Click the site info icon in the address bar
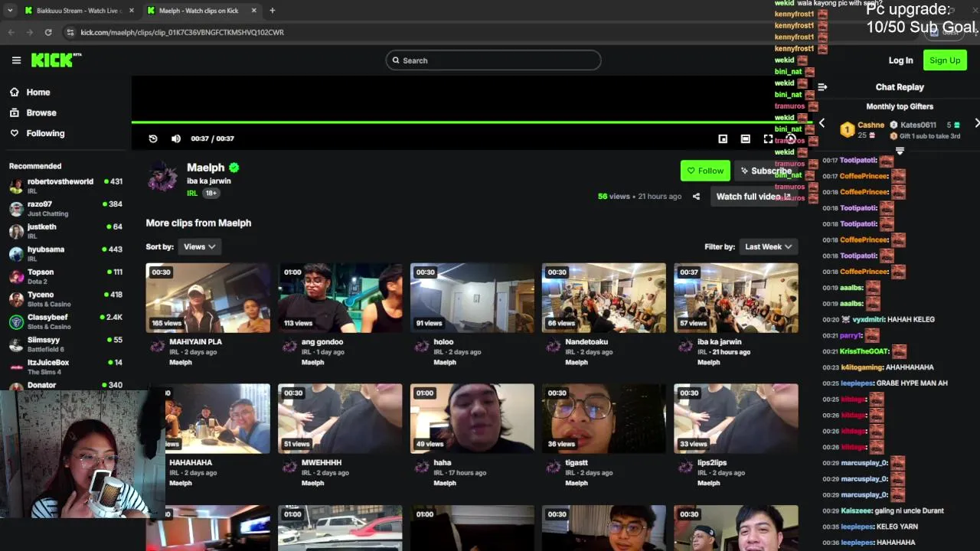The image size is (980, 551). tap(70, 32)
